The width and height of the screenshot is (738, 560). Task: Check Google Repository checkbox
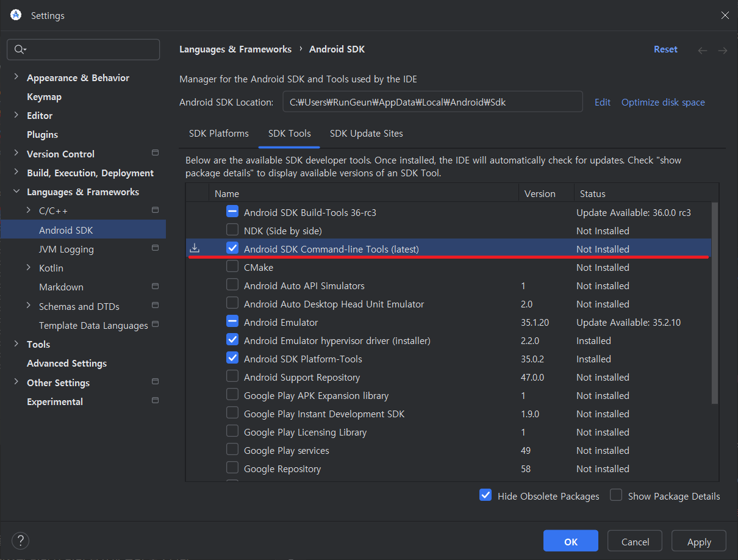pos(232,468)
